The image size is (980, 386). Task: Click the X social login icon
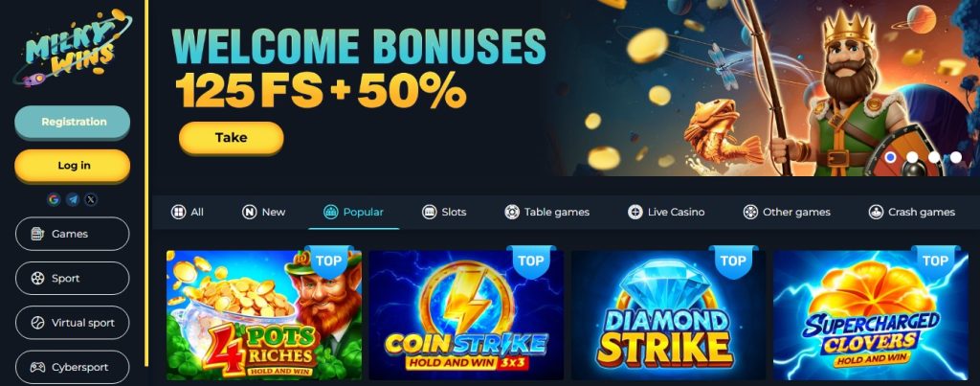coord(91,199)
